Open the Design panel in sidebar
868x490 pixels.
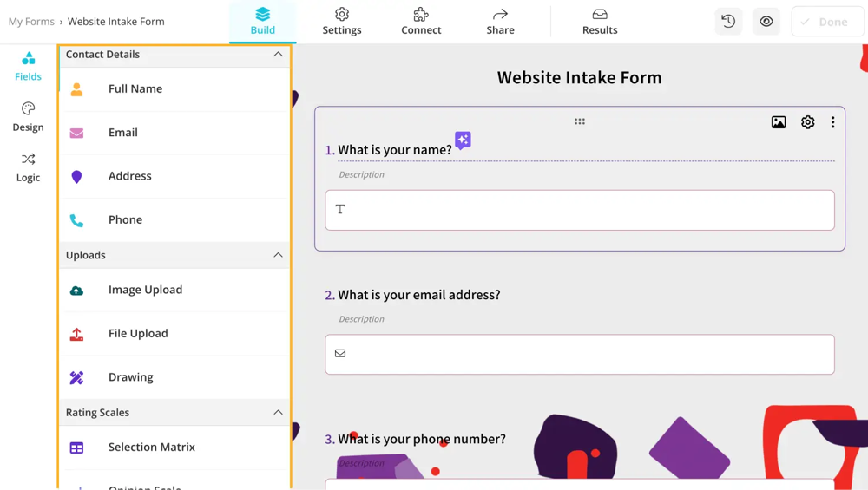(28, 116)
